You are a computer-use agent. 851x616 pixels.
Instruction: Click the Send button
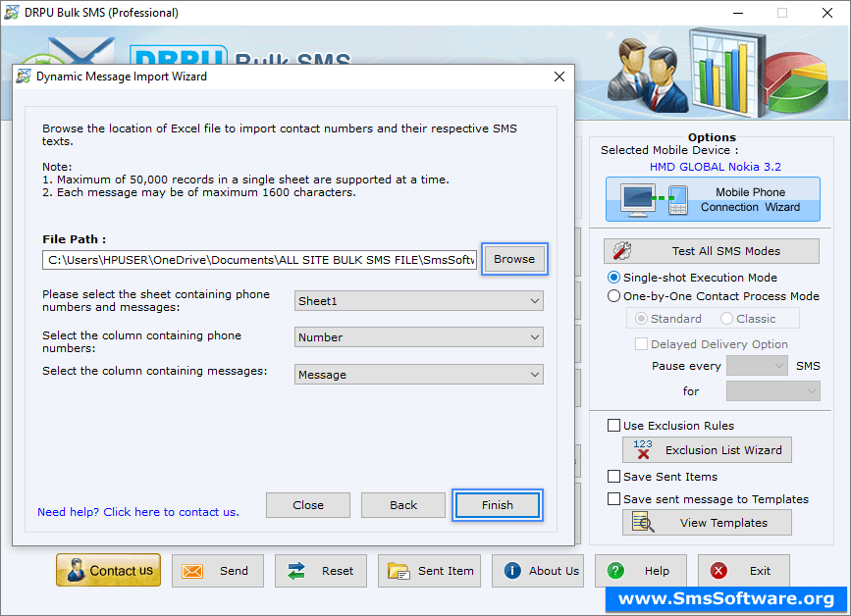coord(218,571)
